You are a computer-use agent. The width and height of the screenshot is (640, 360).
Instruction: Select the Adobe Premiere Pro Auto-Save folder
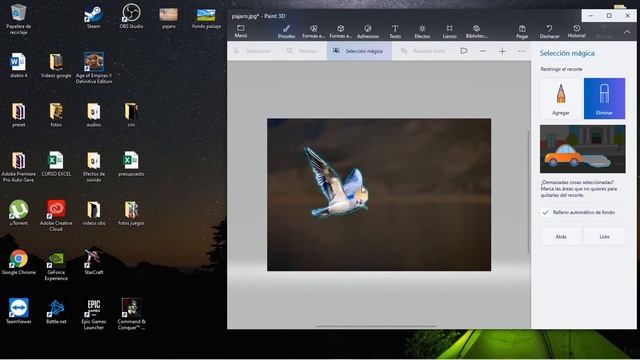pyautogui.click(x=18, y=167)
